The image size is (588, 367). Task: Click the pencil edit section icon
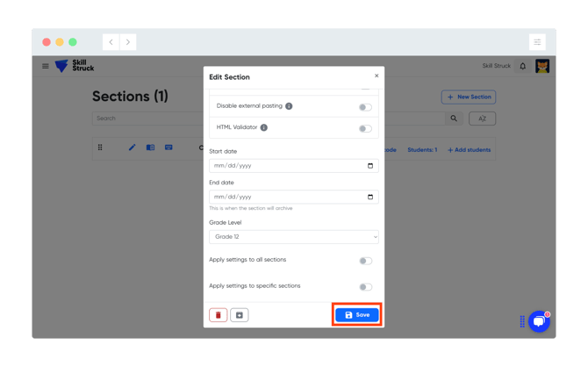point(132,148)
